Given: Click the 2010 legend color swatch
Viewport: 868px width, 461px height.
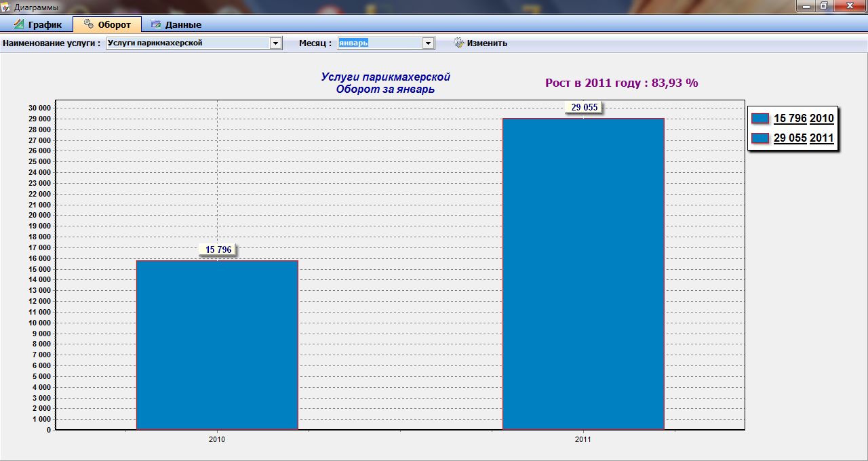Looking at the screenshot, I should pyautogui.click(x=760, y=118).
